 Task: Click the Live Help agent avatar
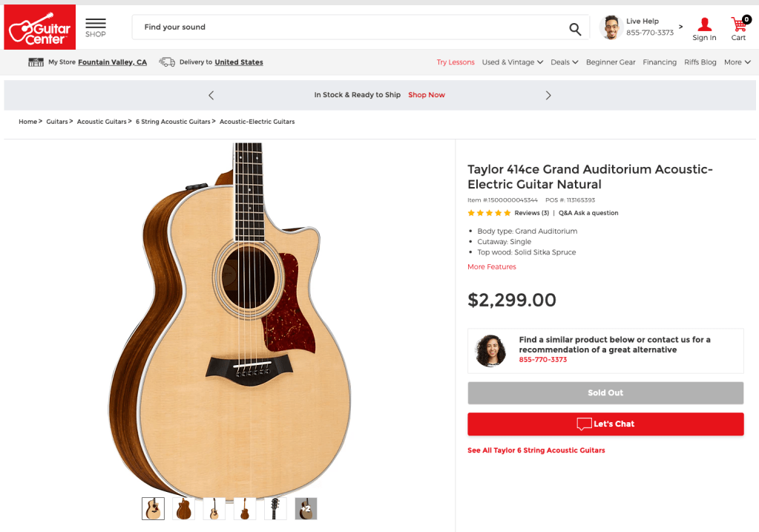pyautogui.click(x=611, y=27)
